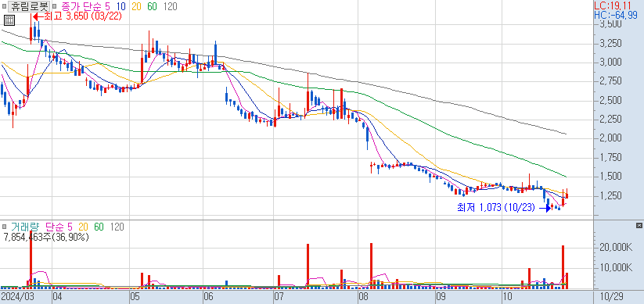The image size is (644, 304).
Task: Click the 09 month label on date axis
Action: point(441,296)
